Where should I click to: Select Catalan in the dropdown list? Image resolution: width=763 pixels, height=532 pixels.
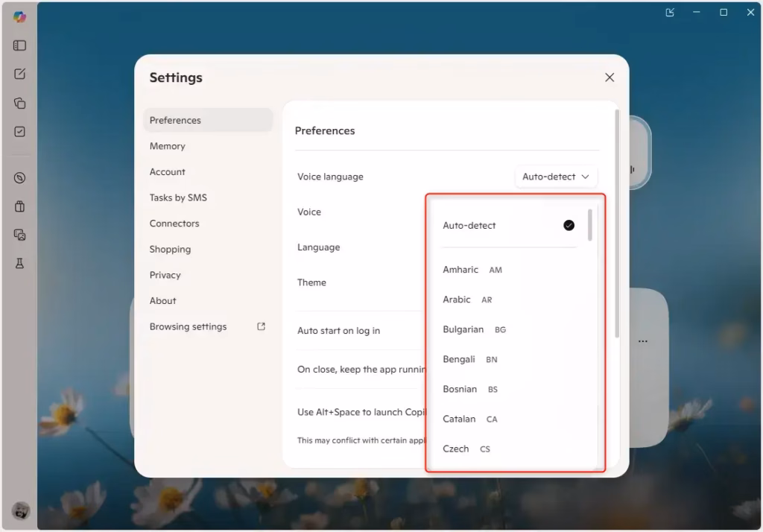coord(459,419)
